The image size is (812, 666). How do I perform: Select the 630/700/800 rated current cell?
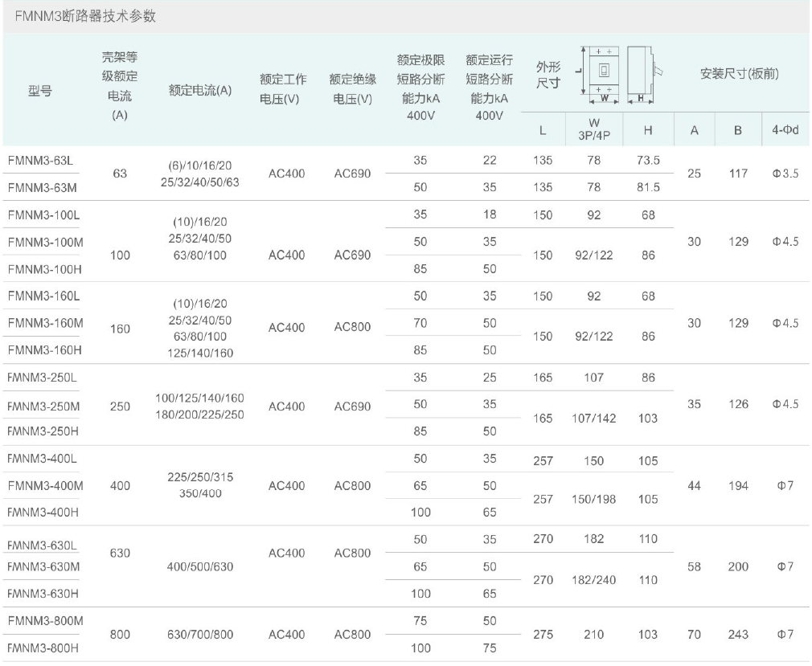pos(200,634)
